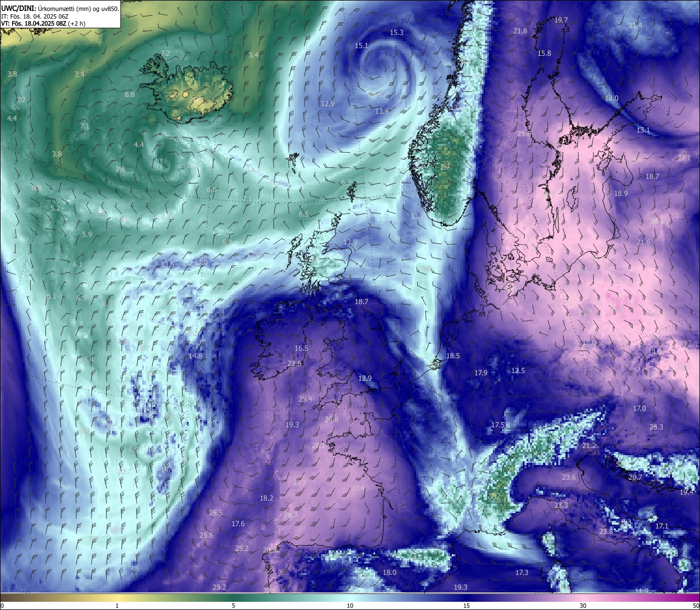Click the 25.4 value label

tap(305, 399)
